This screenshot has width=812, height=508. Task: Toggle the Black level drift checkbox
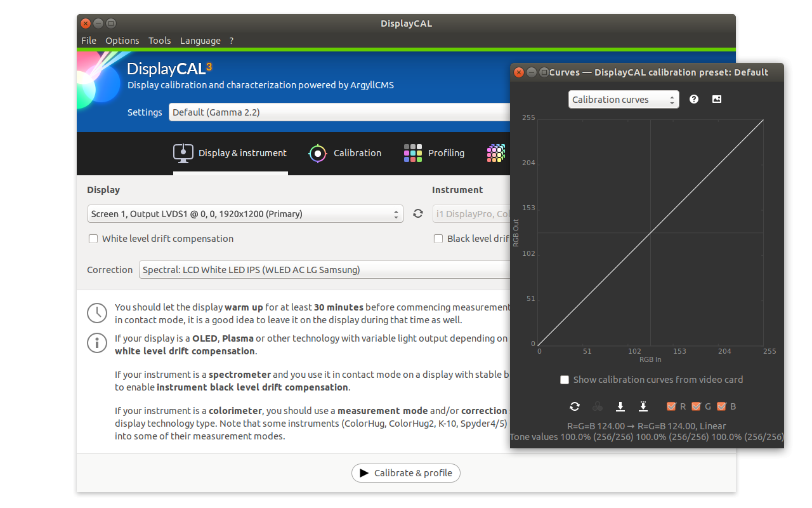click(438, 239)
